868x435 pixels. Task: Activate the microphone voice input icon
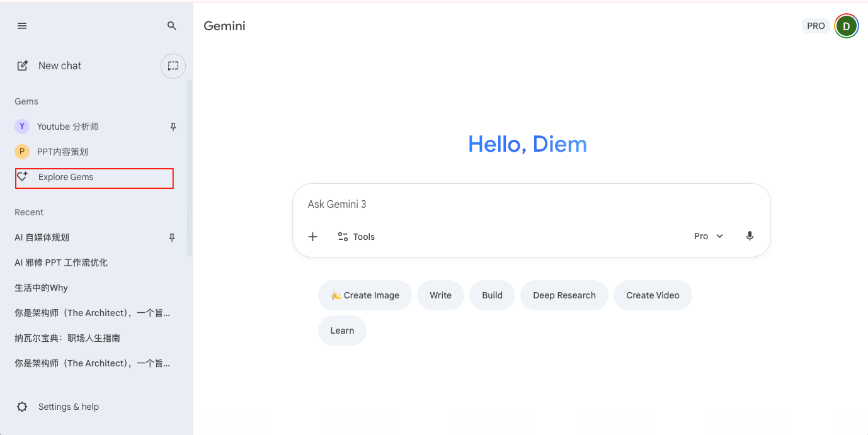coord(750,236)
